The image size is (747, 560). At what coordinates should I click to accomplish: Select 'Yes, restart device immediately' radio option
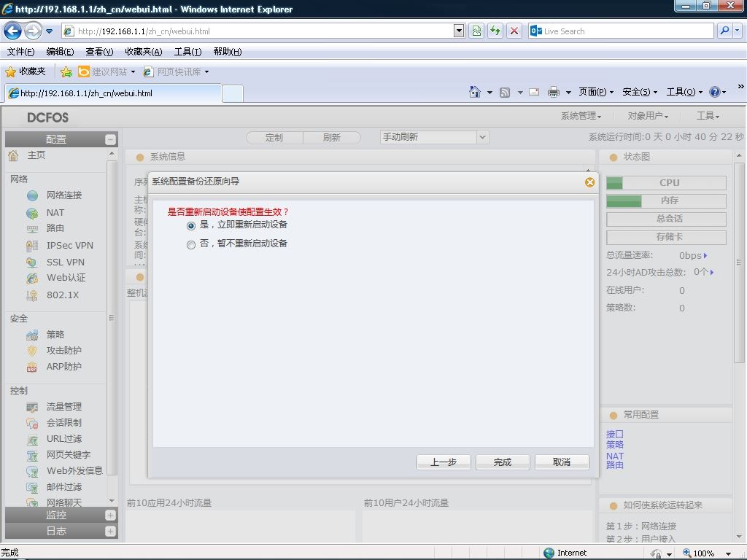click(191, 225)
